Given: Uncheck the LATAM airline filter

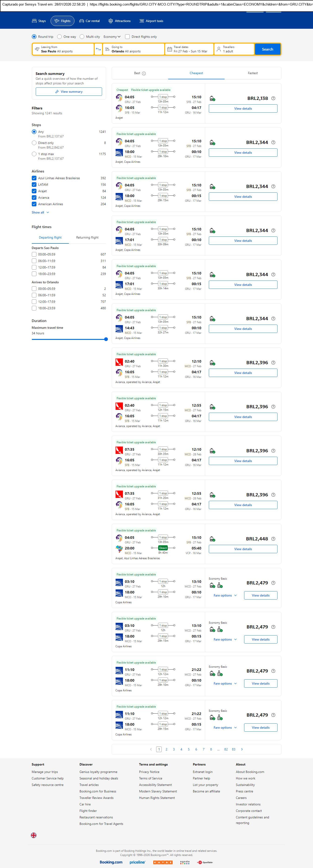Looking at the screenshot, I should tap(34, 185).
